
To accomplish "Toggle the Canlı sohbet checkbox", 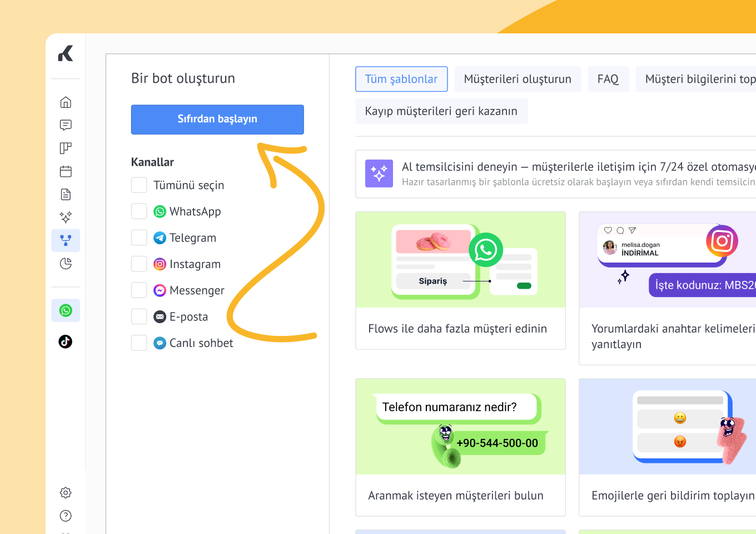I will (x=139, y=343).
